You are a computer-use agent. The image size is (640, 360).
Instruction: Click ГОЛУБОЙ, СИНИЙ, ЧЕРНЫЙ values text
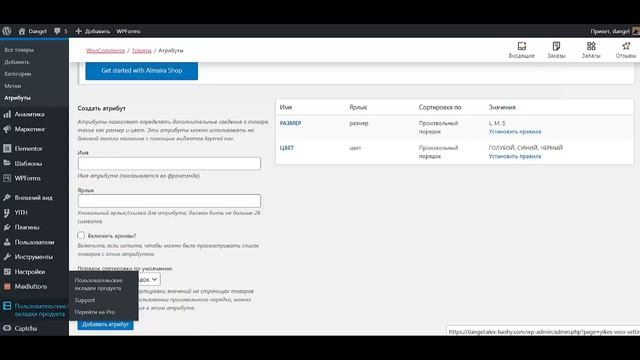coord(526,148)
